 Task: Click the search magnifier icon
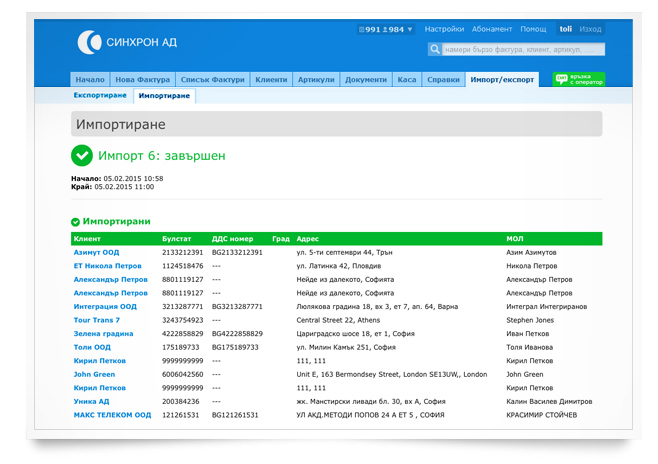435,49
